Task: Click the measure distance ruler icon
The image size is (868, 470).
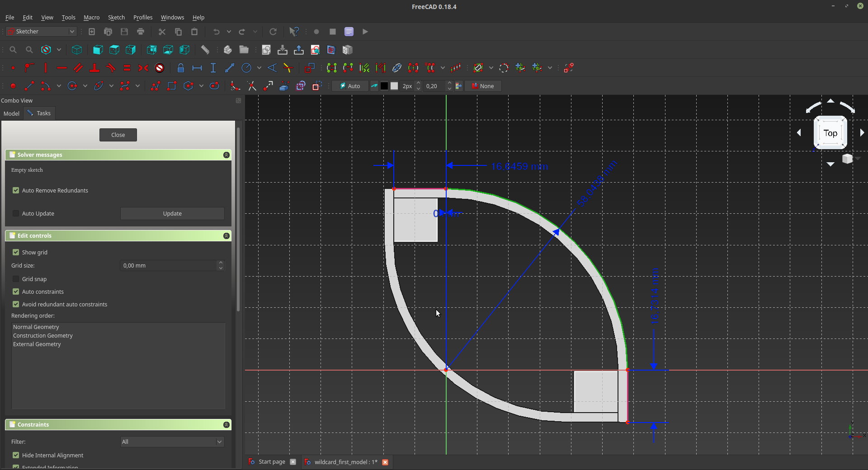Action: coord(205,50)
